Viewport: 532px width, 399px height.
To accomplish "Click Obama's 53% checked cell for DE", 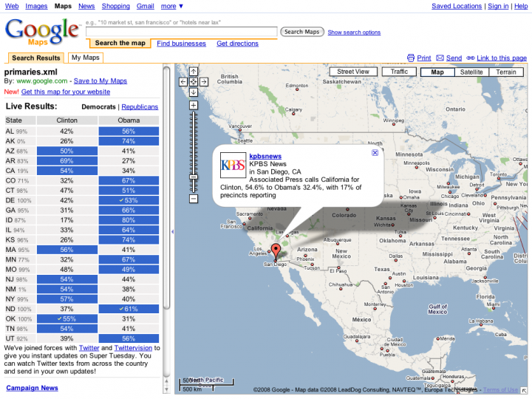I will 129,200.
